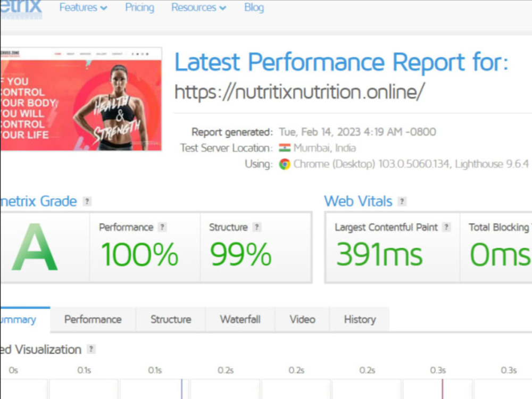Switch to the Performance tab
The height and width of the screenshot is (399, 532).
(x=93, y=320)
